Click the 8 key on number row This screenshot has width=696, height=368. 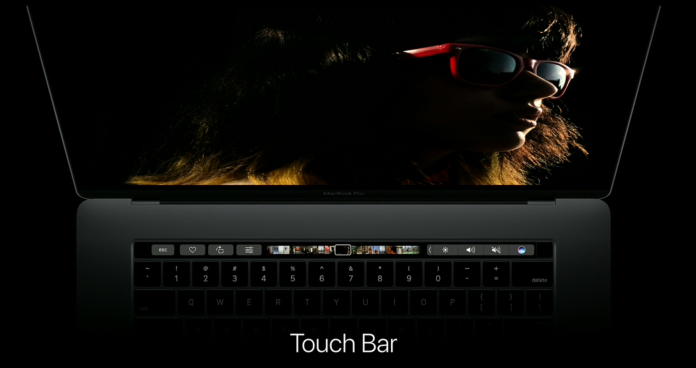click(380, 274)
